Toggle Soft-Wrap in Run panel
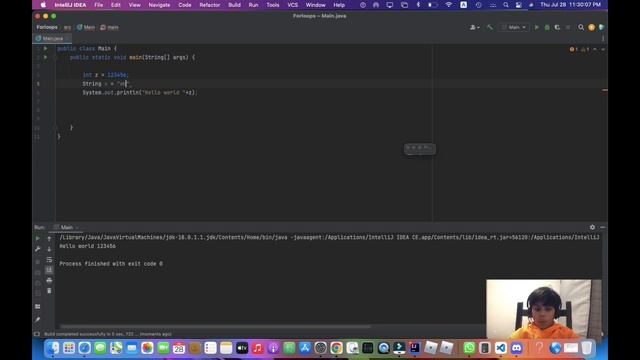 pyautogui.click(x=49, y=260)
